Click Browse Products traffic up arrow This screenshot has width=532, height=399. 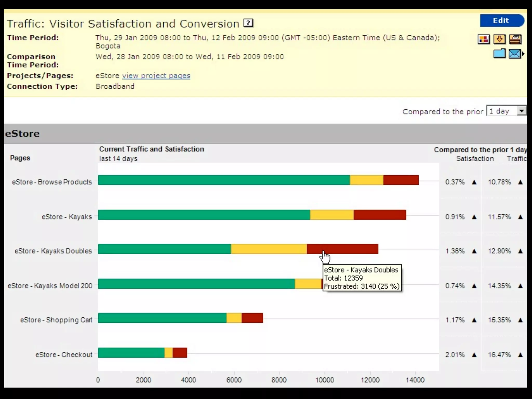coord(520,182)
